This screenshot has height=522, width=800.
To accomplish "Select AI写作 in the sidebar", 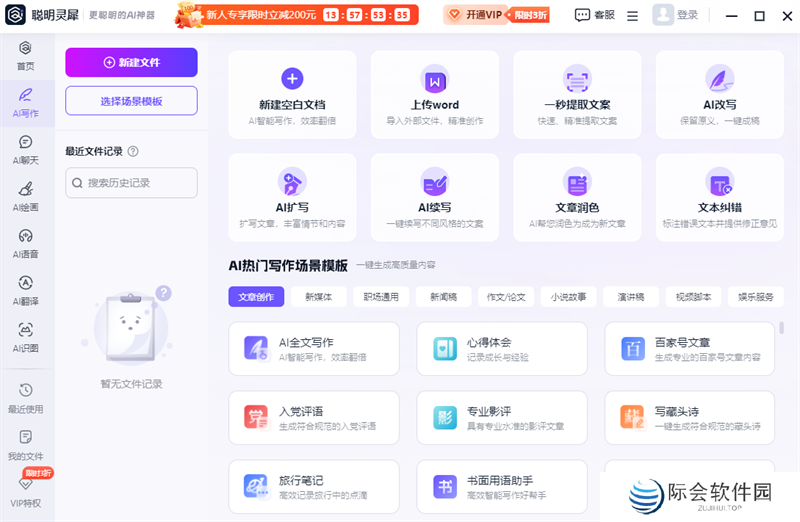I will (x=26, y=103).
